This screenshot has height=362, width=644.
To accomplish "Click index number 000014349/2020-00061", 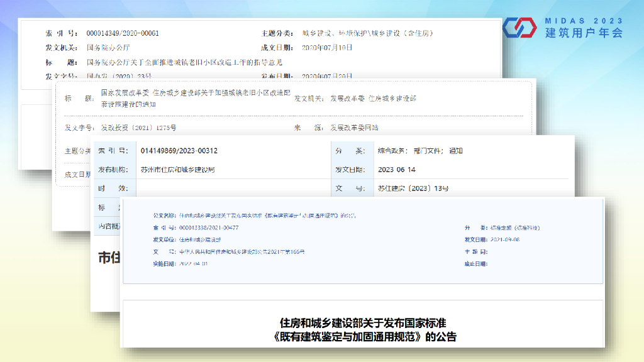I will click(x=122, y=33).
